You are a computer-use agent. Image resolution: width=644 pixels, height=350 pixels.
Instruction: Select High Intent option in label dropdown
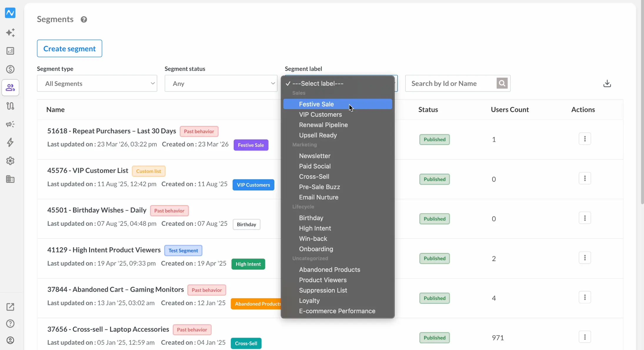pyautogui.click(x=338, y=228)
